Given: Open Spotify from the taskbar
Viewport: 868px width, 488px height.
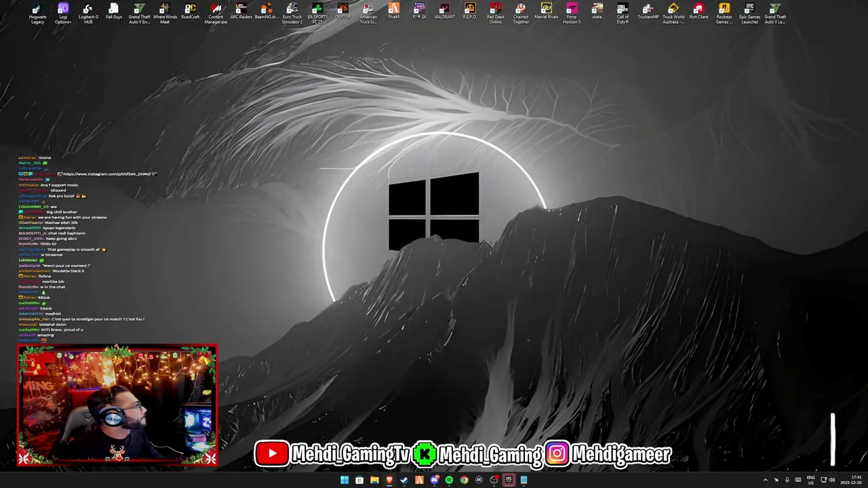Looking at the screenshot, I should (x=449, y=480).
